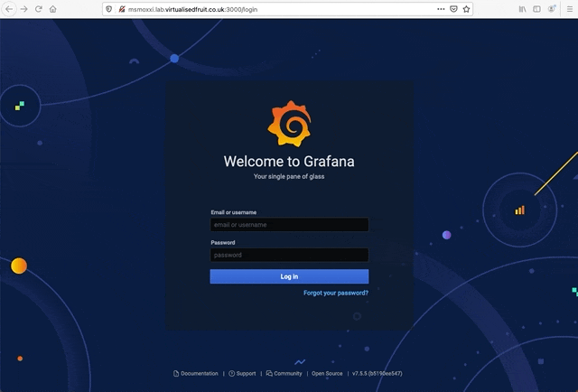Select the Community chat icon in footer

(x=269, y=374)
